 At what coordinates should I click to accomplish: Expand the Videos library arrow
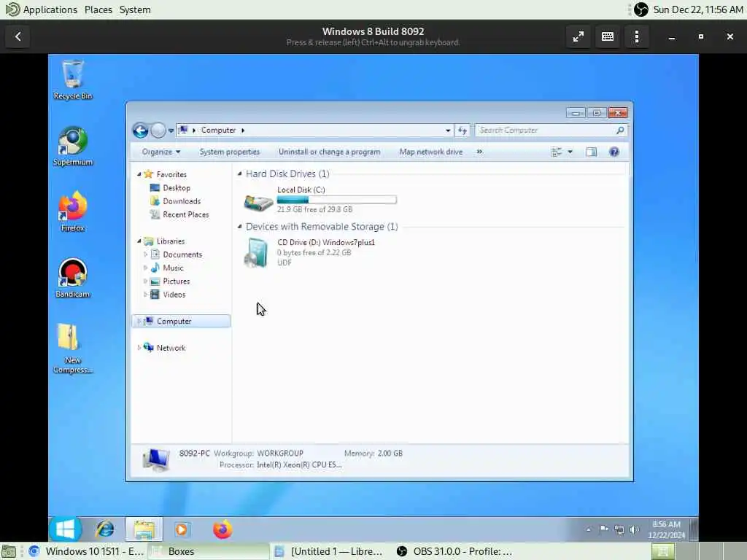click(145, 295)
